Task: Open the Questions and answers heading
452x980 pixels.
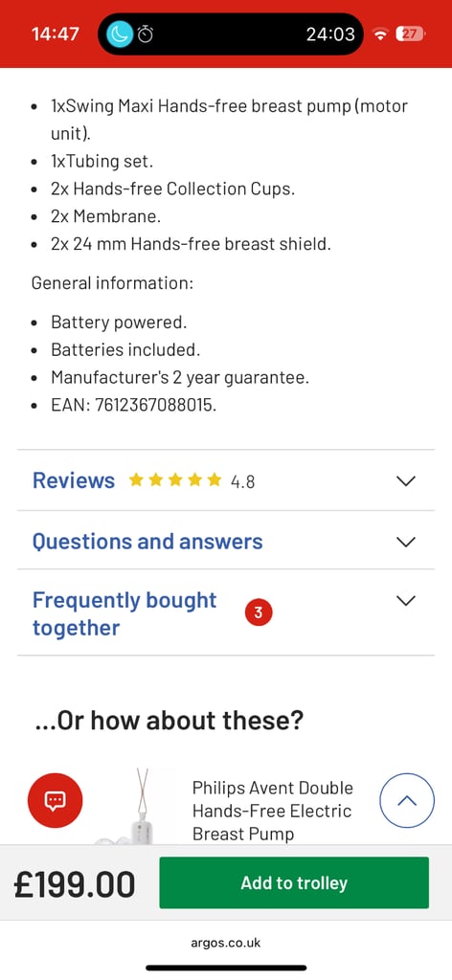Action: tap(147, 541)
